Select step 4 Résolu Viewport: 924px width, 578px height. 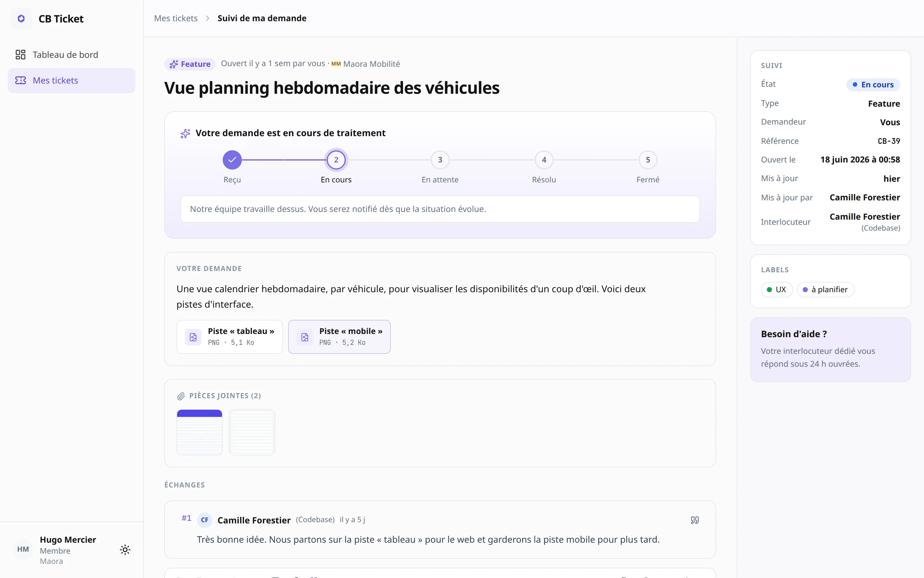coord(544,160)
